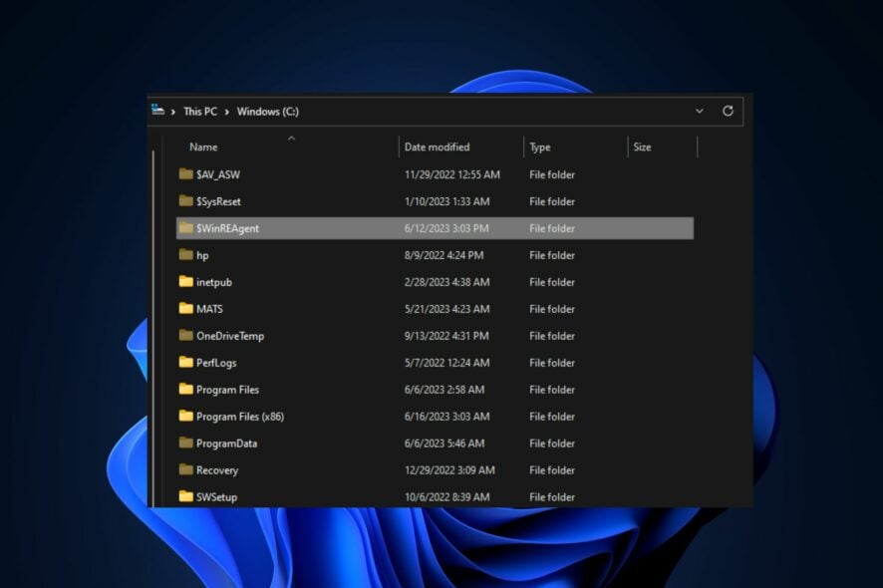Select the MATS folder icon

coord(185,308)
